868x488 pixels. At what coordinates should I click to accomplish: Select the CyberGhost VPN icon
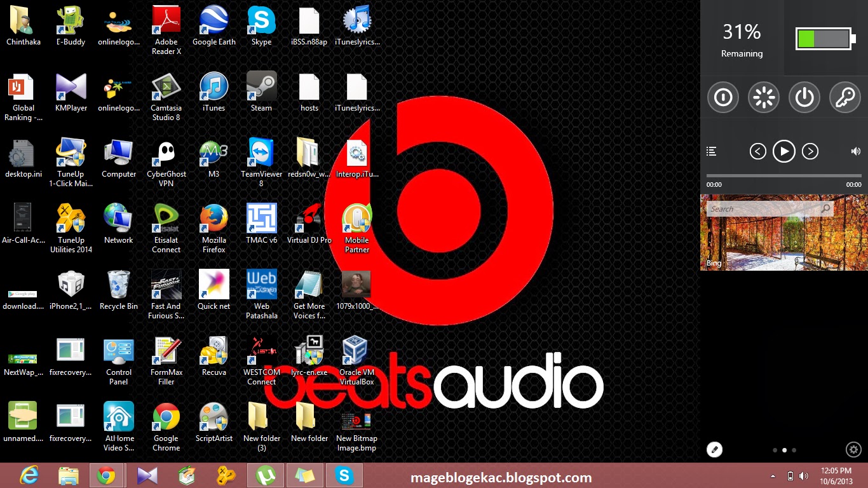tap(166, 162)
